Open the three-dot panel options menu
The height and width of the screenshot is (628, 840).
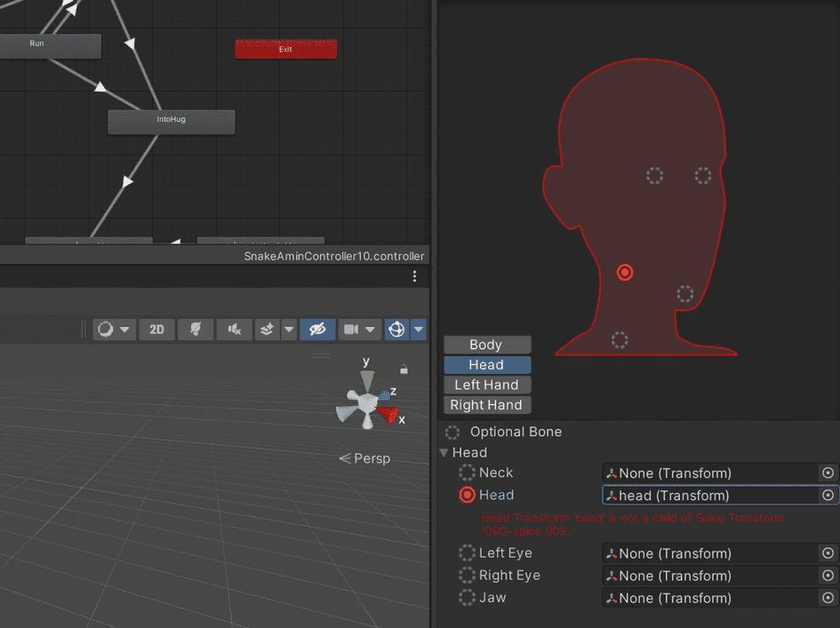pos(414,276)
